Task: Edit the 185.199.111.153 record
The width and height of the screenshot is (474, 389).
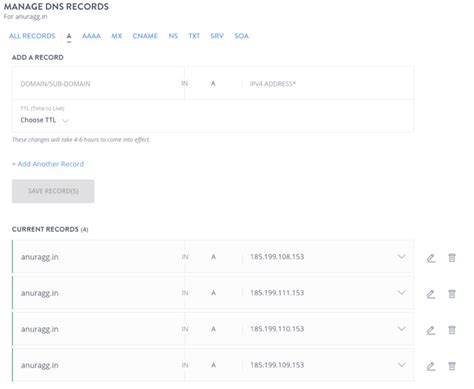Action: (431, 294)
